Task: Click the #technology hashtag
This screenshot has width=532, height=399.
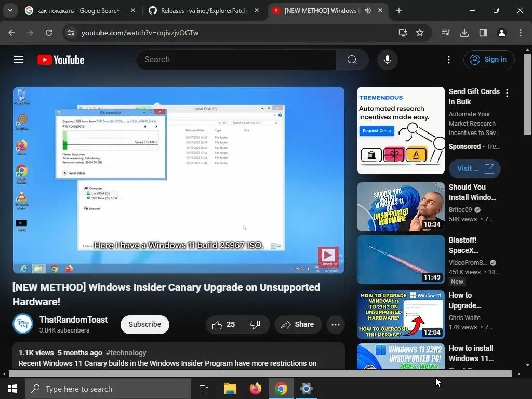Action: (126, 353)
